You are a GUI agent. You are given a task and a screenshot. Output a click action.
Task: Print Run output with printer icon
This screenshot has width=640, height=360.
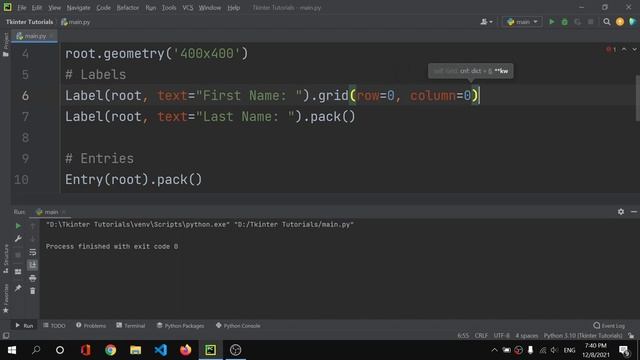[33, 278]
